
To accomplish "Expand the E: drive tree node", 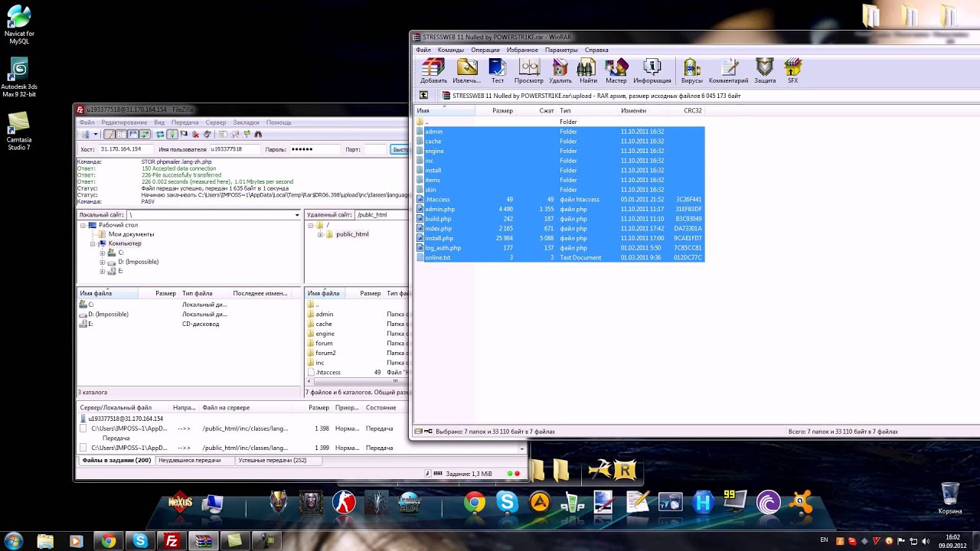I will coord(102,271).
